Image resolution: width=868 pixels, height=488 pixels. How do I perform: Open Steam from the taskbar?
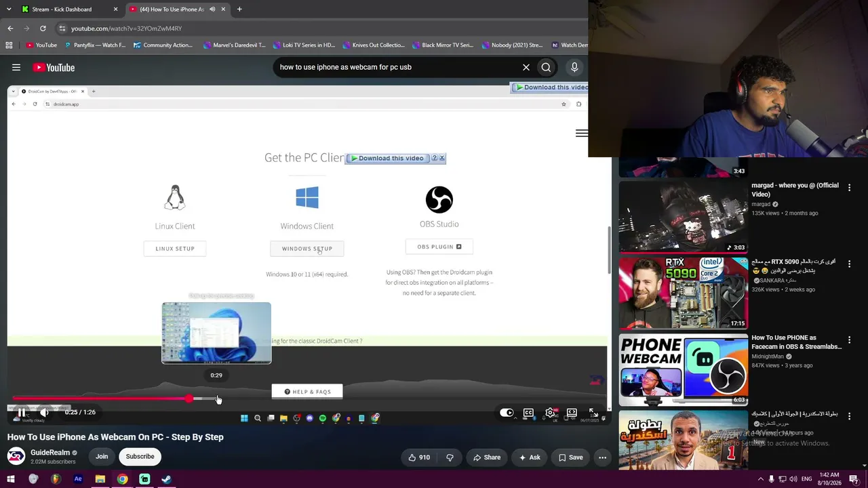(166, 479)
